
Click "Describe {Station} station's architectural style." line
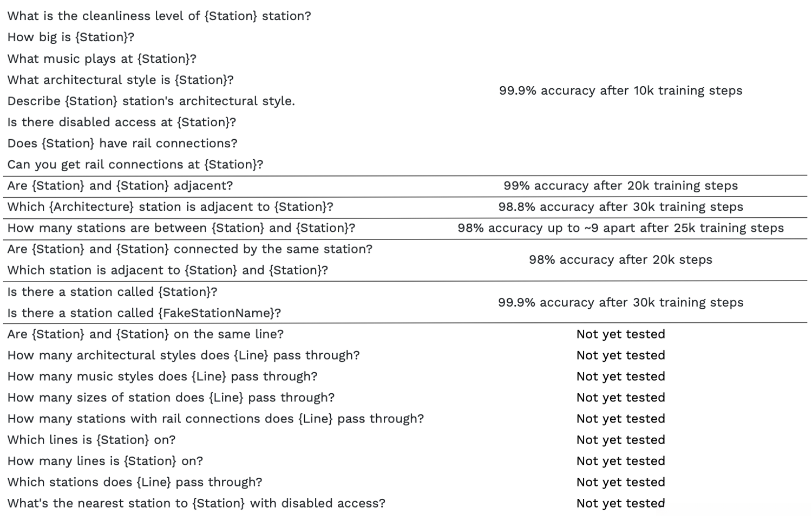151,101
